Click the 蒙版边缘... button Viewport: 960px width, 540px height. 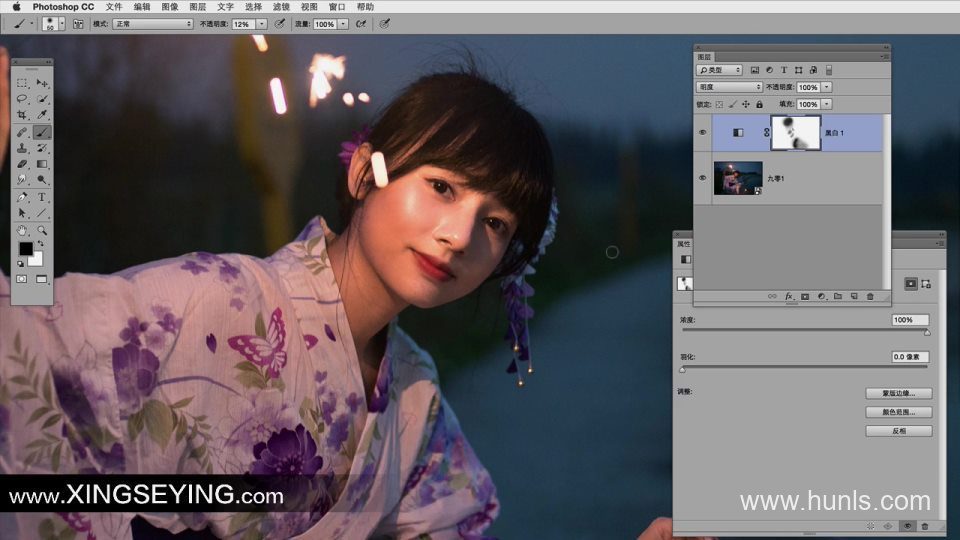coord(899,393)
